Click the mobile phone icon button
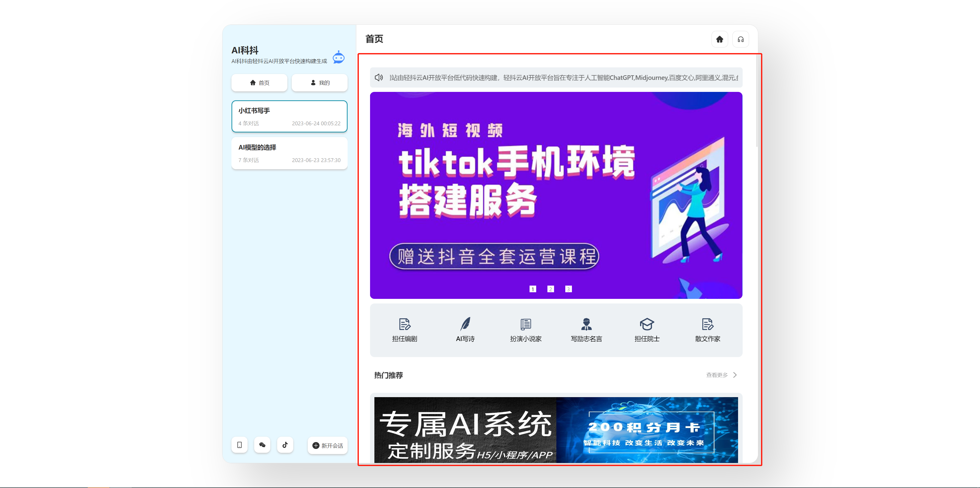The width and height of the screenshot is (980, 488). click(239, 445)
